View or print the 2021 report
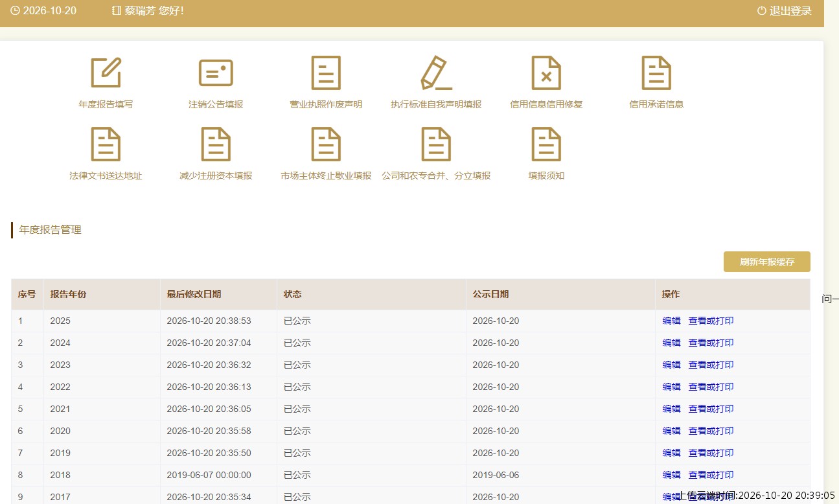The image size is (839, 504). coord(711,409)
